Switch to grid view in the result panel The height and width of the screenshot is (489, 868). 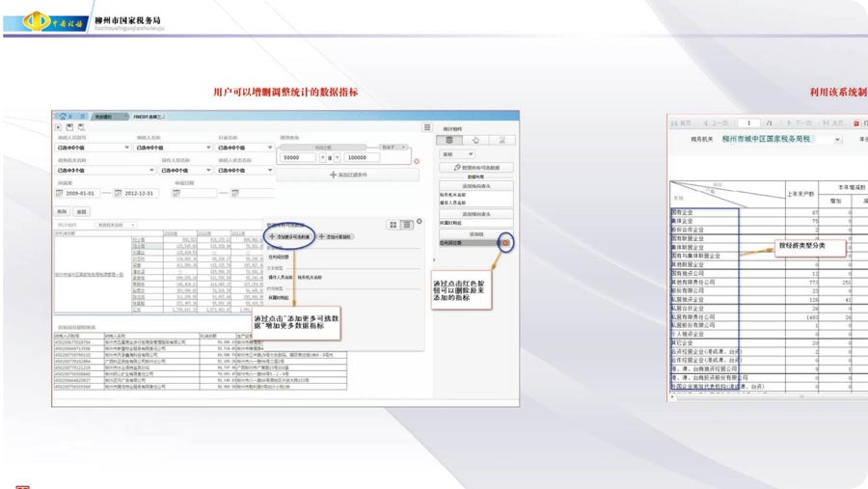(393, 224)
